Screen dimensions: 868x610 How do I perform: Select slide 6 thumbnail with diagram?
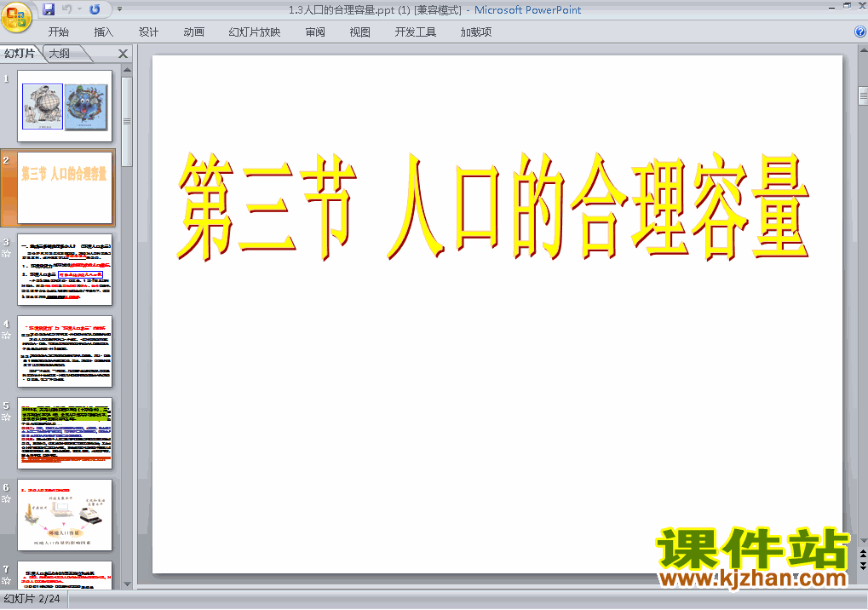[x=65, y=515]
